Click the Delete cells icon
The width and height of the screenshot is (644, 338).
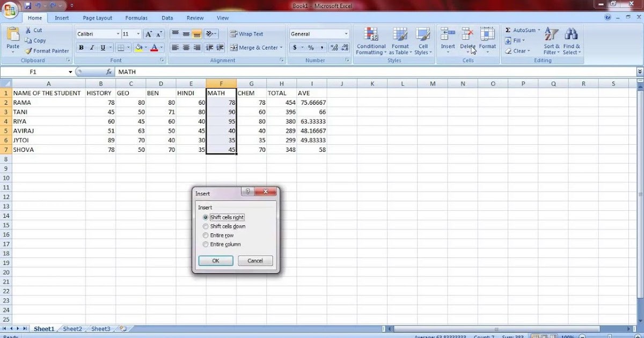[x=467, y=34]
